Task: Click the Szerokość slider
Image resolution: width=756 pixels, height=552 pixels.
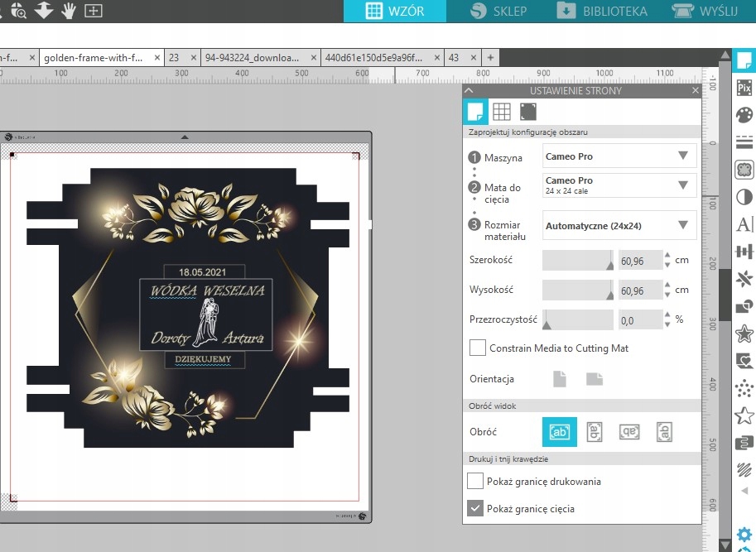Action: point(578,260)
